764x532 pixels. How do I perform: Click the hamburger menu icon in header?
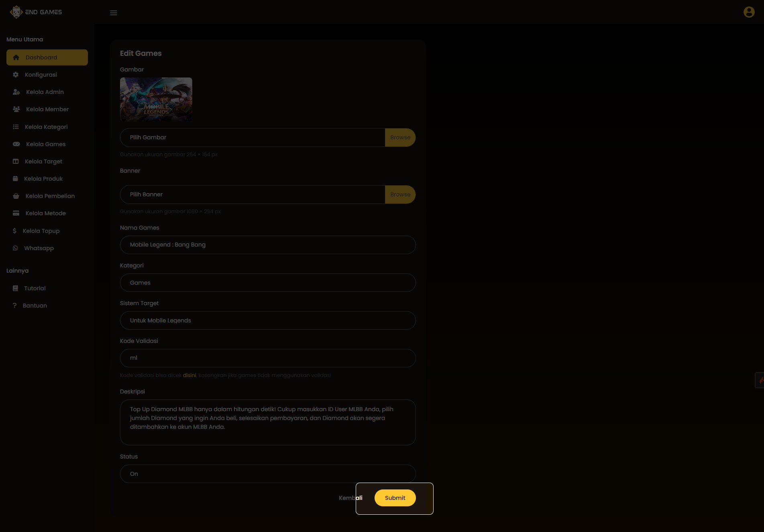tap(114, 13)
